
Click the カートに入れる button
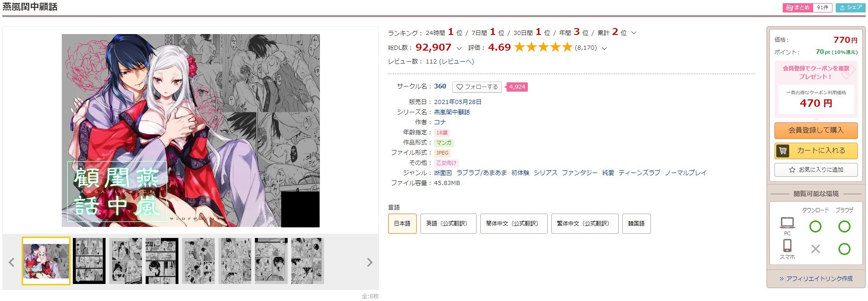[816, 150]
